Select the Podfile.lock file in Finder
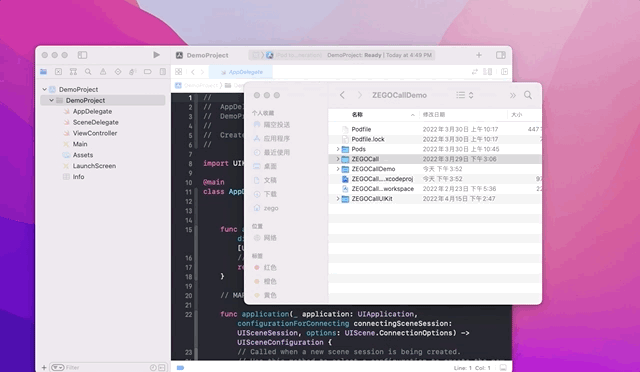The image size is (640, 372). (435, 139)
